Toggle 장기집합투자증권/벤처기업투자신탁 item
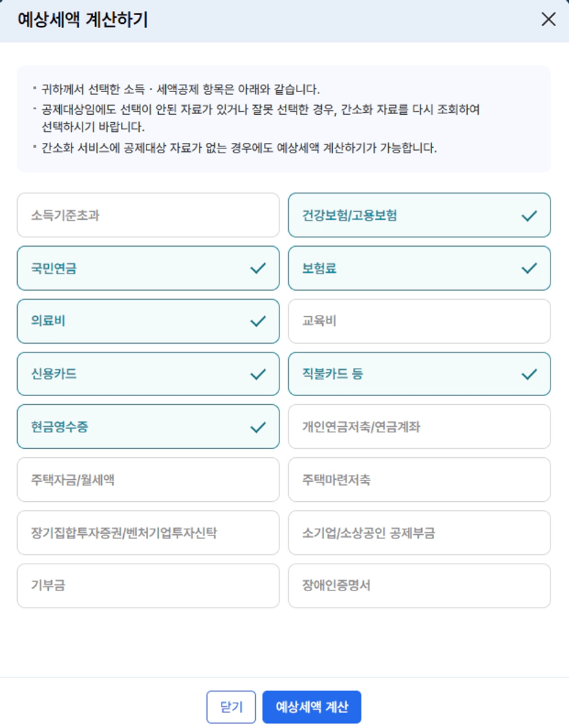 tap(149, 533)
